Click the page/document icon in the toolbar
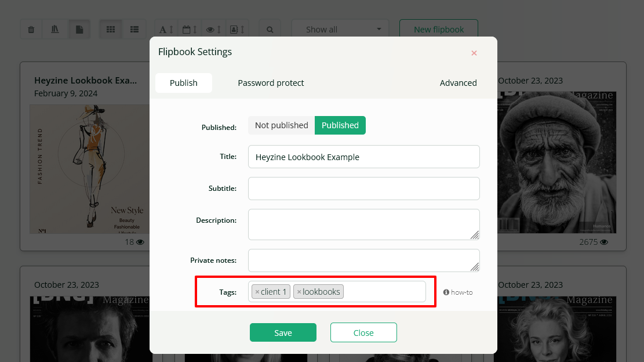This screenshot has height=362, width=644. point(79,29)
